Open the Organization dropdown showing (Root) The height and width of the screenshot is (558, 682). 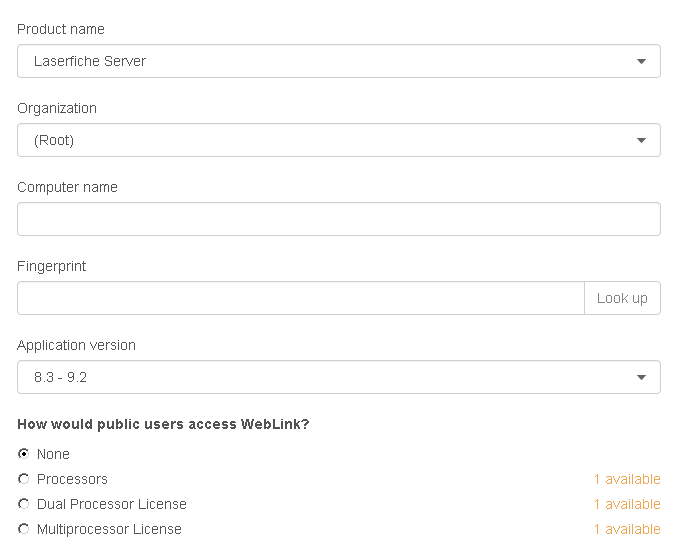point(339,140)
